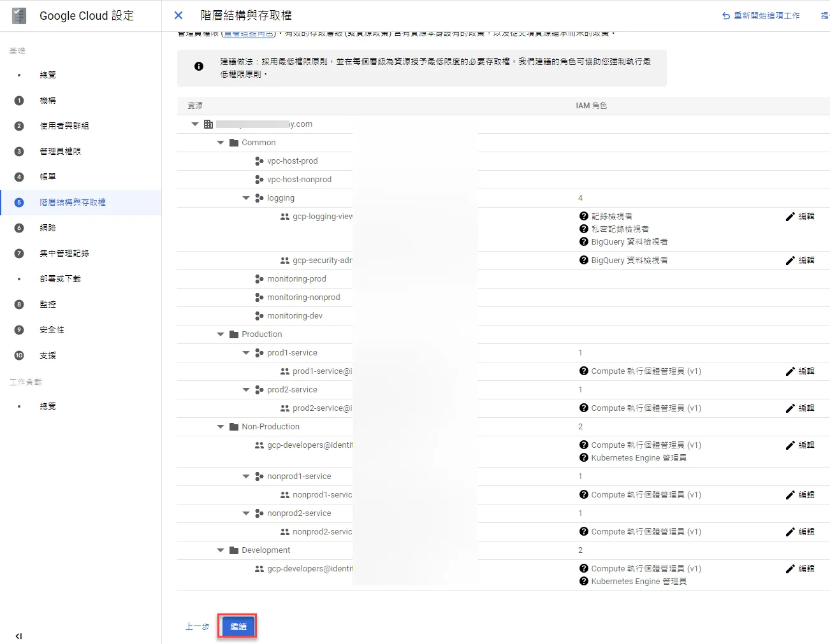Open step 3 管理員權限
This screenshot has height=644, width=830.
(x=60, y=151)
